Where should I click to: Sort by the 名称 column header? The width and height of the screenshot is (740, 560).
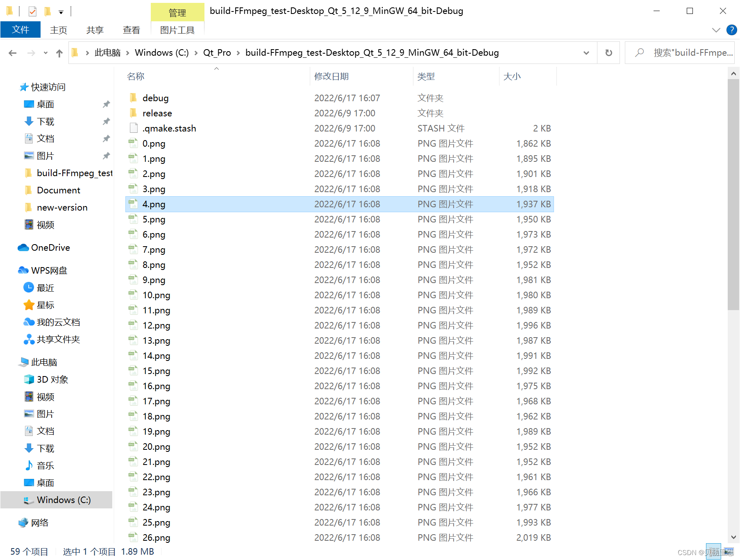click(x=136, y=77)
